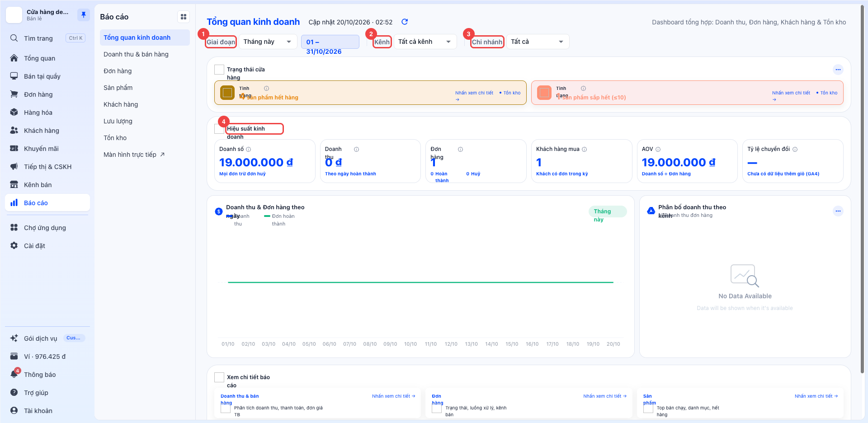Image resolution: width=868 pixels, height=423 pixels.
Task: Click the Kênh bán store icon
Action: coord(14,184)
